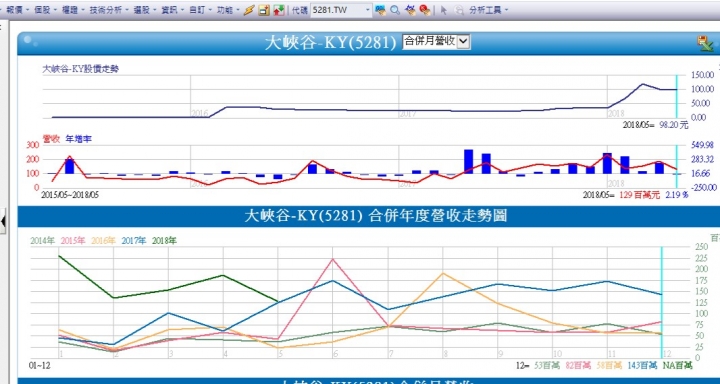Click the 大峽谷-KY股價走勢 chart label
Screen dimensions: 720x384
point(80,69)
